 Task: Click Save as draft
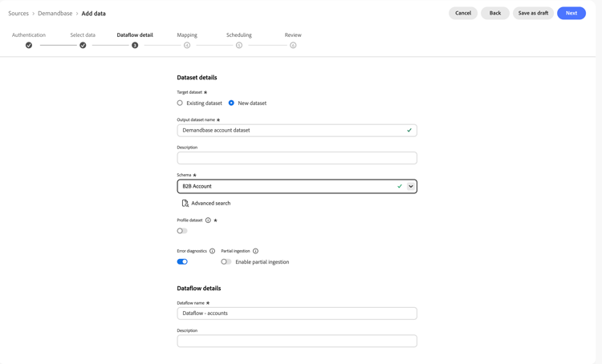tap(533, 13)
